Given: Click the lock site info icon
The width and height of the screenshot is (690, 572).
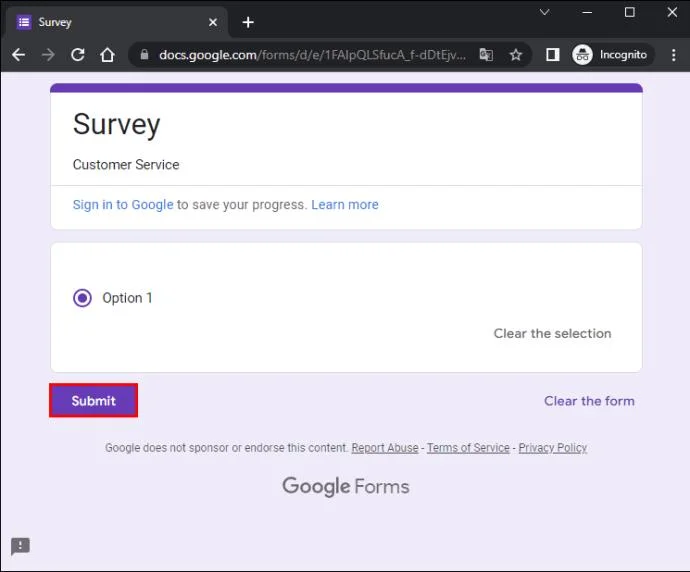Looking at the screenshot, I should click(x=144, y=55).
